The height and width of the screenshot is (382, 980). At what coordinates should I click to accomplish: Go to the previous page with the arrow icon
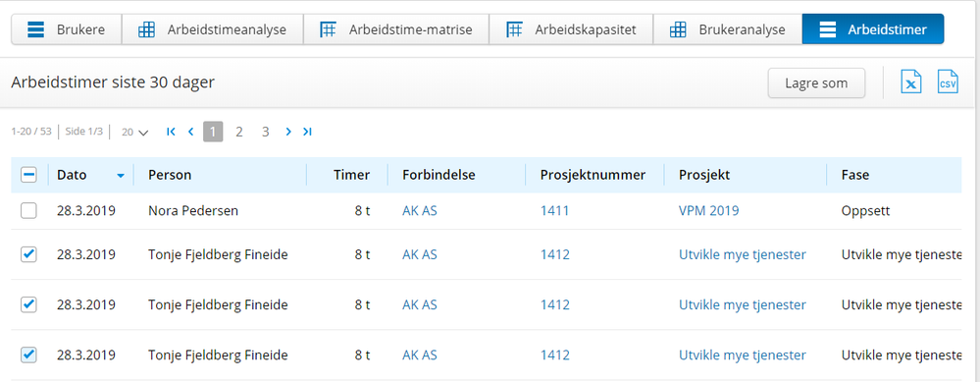coord(190,132)
